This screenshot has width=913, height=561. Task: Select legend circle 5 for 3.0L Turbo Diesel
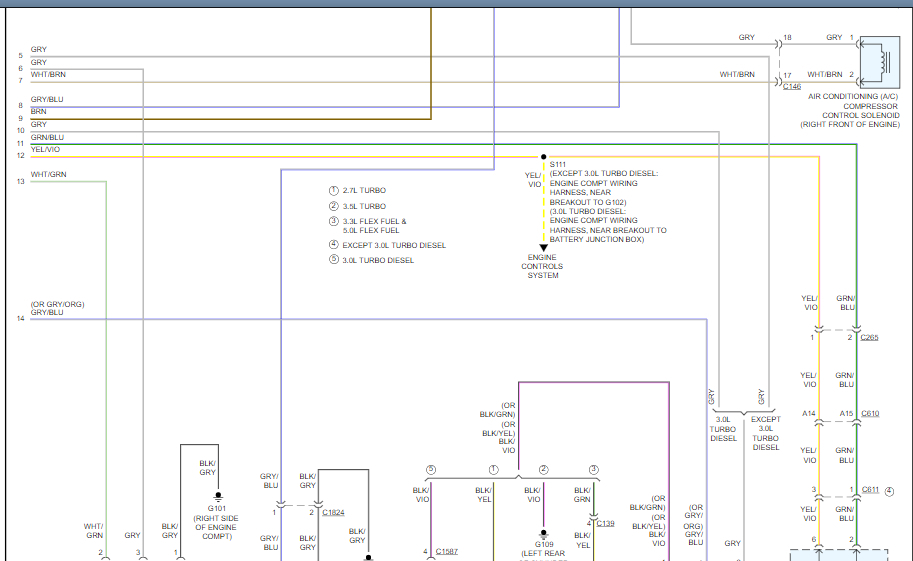[x=334, y=260]
